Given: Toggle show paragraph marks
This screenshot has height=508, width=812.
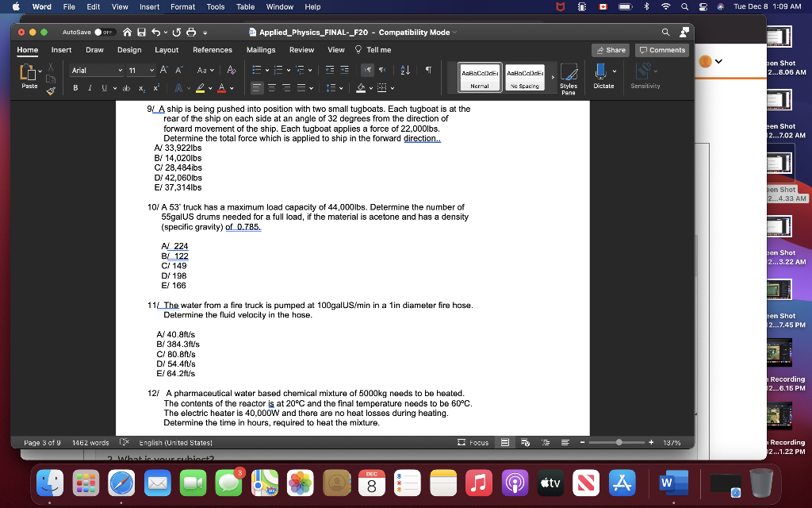Looking at the screenshot, I should click(428, 70).
